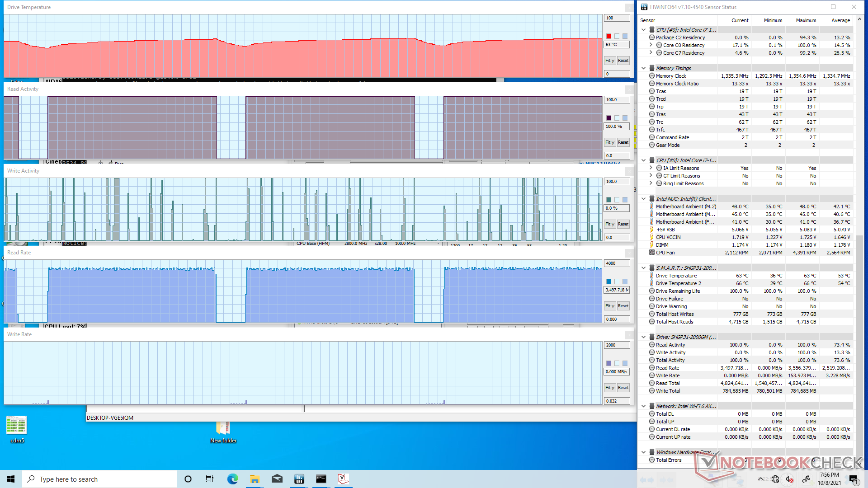Expand IA Limit Reasons row
Screen dimensions: 868x488
tap(651, 168)
